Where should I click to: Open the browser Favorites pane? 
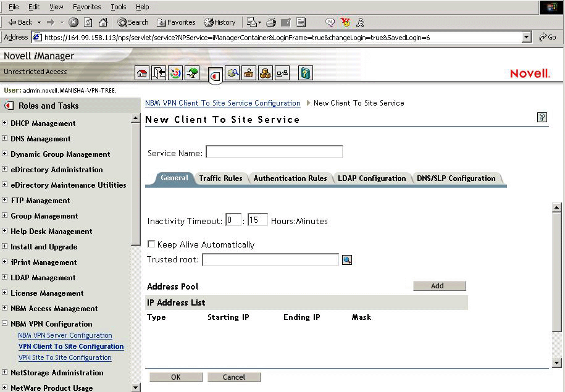coord(176,22)
